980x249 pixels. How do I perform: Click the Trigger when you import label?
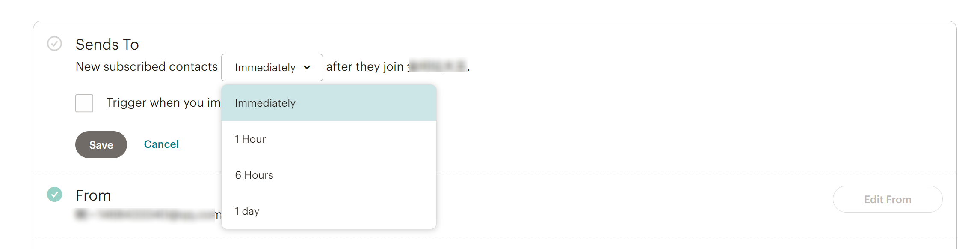163,103
